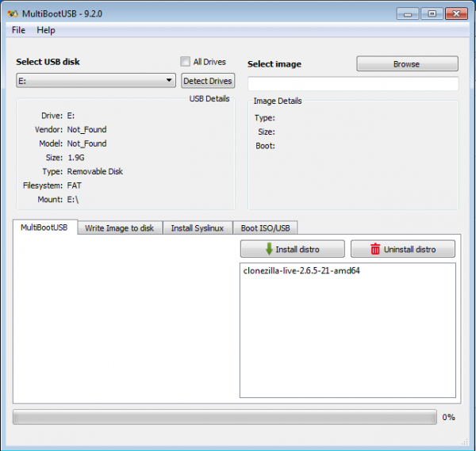Switch to the Install Syslinux tab
This screenshot has height=451, width=476.
(198, 227)
